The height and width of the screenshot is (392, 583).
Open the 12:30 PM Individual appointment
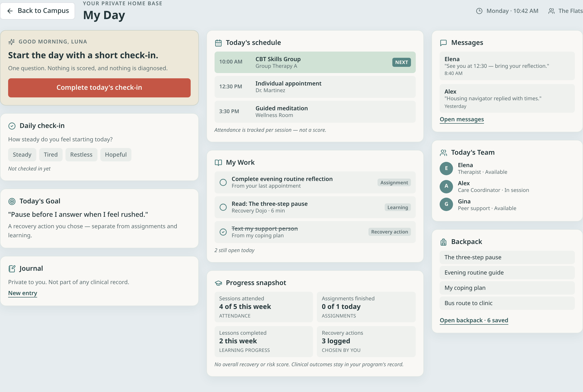pos(315,87)
